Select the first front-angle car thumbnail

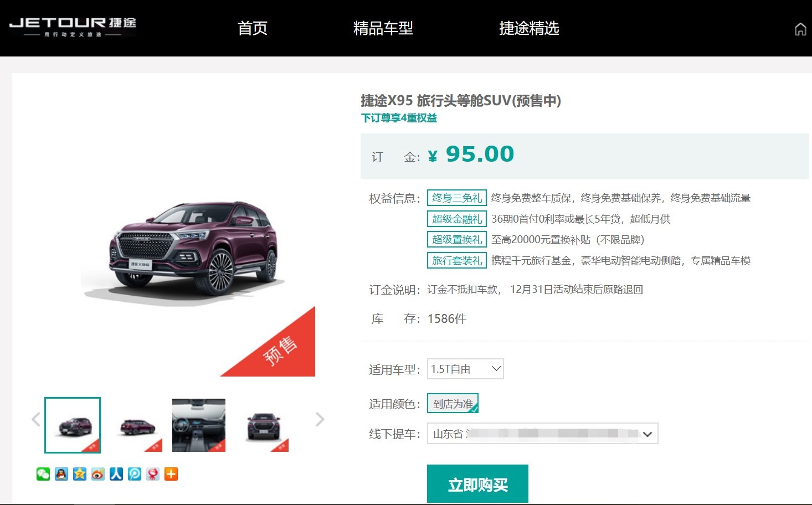73,425
